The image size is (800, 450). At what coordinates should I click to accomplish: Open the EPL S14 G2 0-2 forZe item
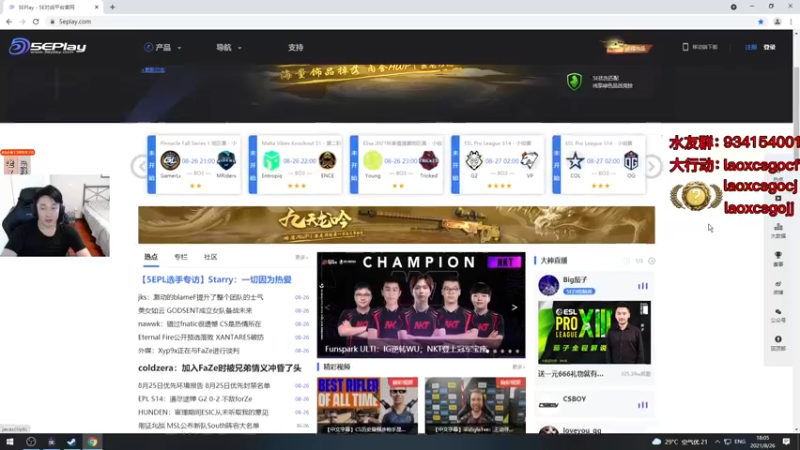195,399
